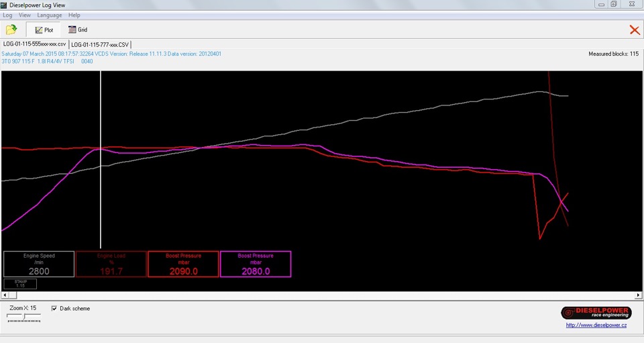Click the Measured blocks: 115 text
This screenshot has width=644, height=343.
(613, 54)
